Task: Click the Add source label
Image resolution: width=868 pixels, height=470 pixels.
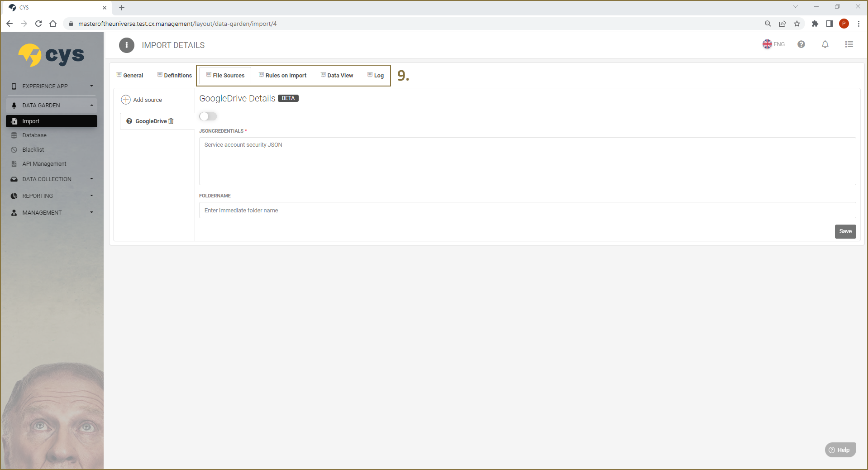Action: pyautogui.click(x=148, y=100)
